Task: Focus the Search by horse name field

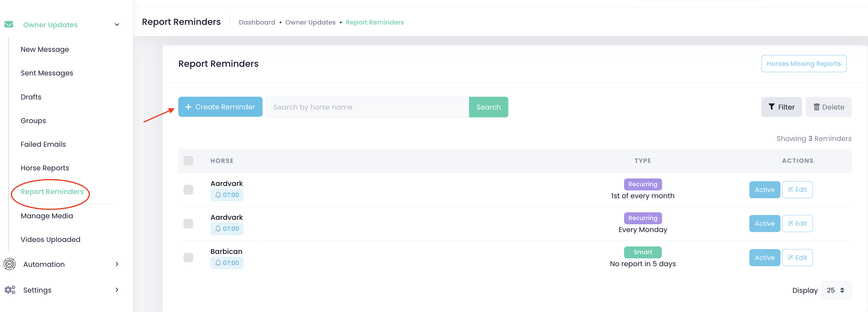Action: click(x=367, y=107)
